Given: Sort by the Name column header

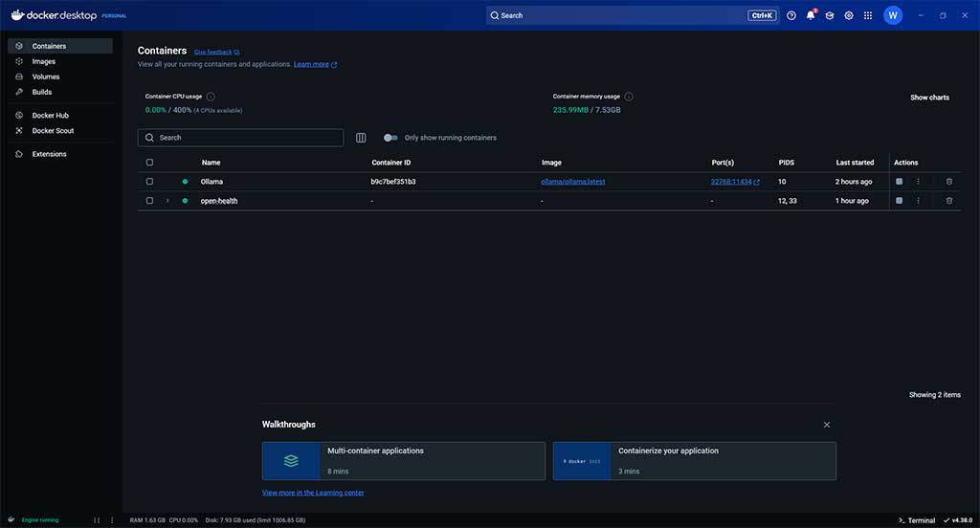Looking at the screenshot, I should click(211, 163).
